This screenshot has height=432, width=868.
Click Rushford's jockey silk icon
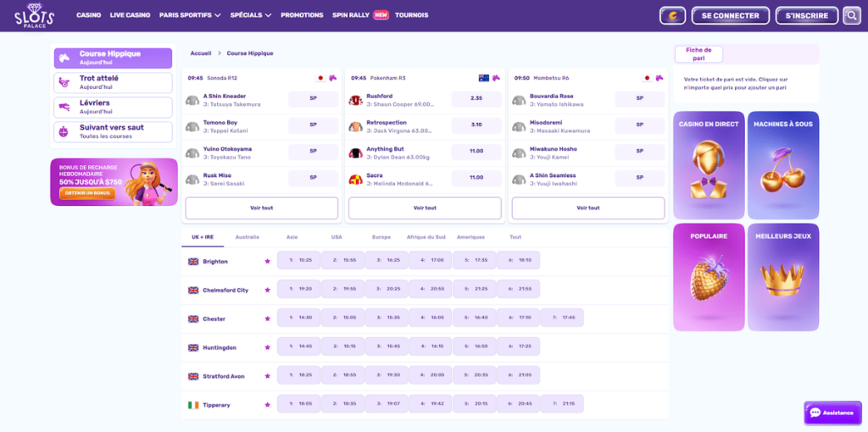click(x=355, y=100)
